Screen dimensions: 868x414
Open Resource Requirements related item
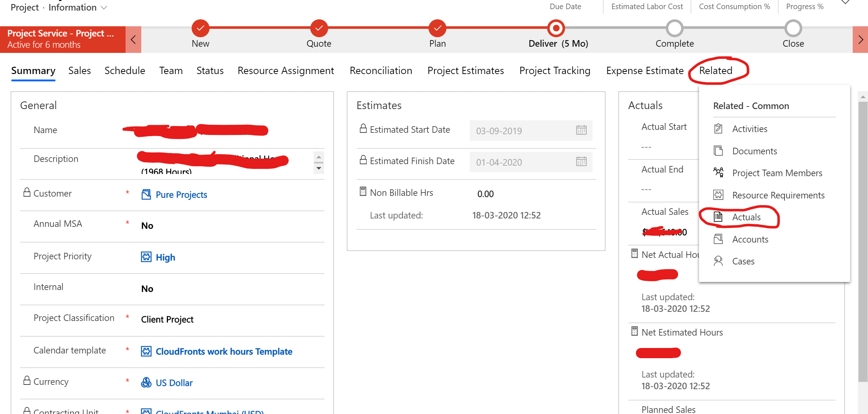point(778,195)
